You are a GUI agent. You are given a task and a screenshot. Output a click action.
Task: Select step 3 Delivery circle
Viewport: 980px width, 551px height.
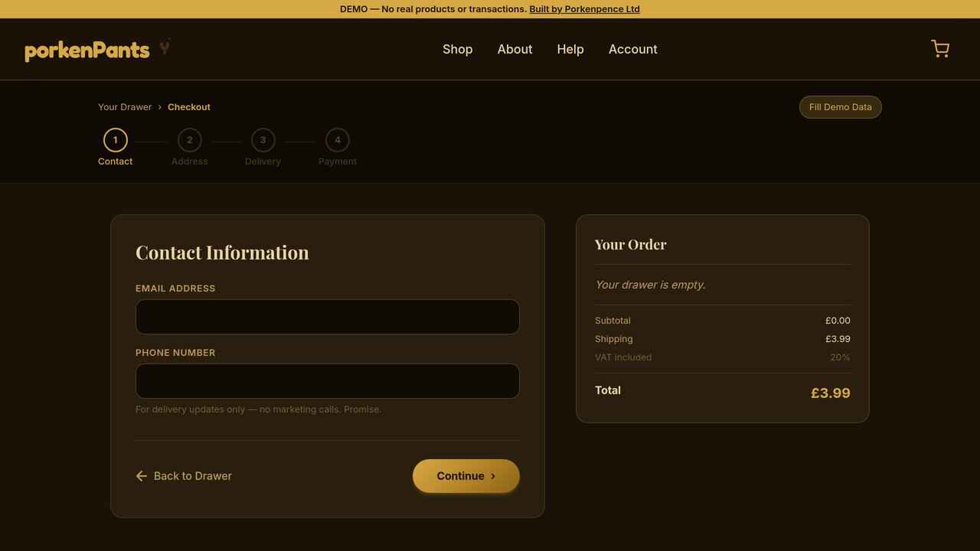click(263, 140)
